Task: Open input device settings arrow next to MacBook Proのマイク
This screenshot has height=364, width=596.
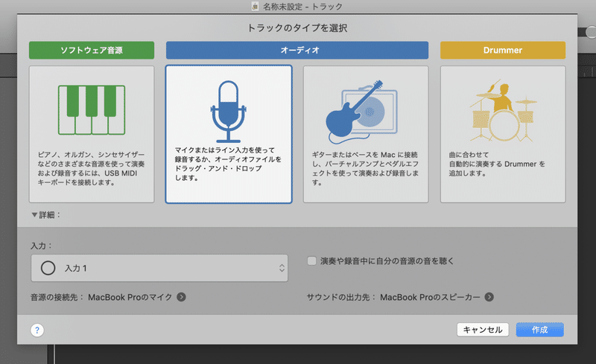Action: (181, 297)
